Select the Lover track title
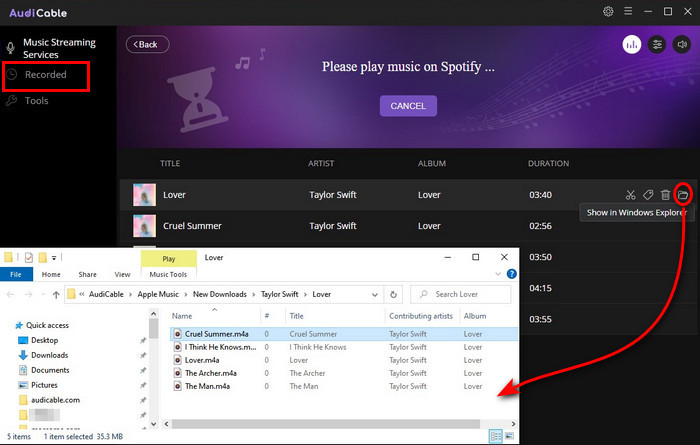This screenshot has height=445, width=700. coord(174,195)
